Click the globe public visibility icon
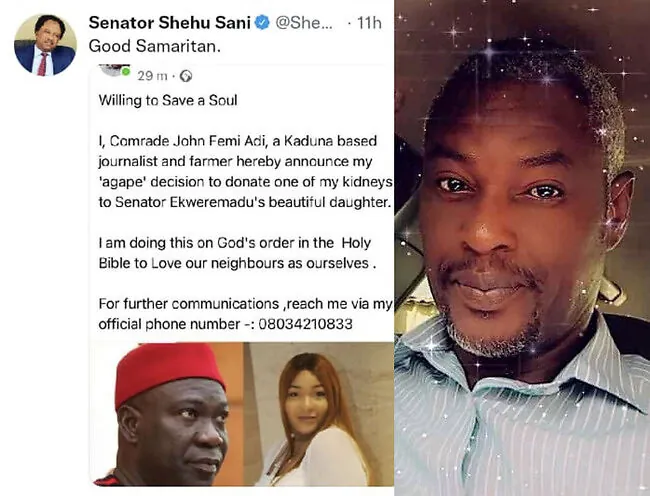650x496 pixels. pyautogui.click(x=186, y=76)
